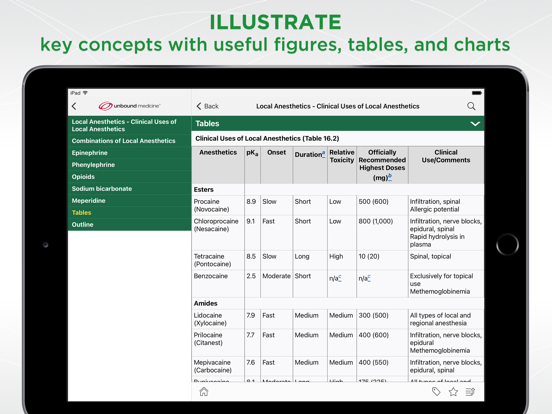This screenshot has width=552, height=414.
Task: Add to favorites with the star icon
Action: (453, 391)
